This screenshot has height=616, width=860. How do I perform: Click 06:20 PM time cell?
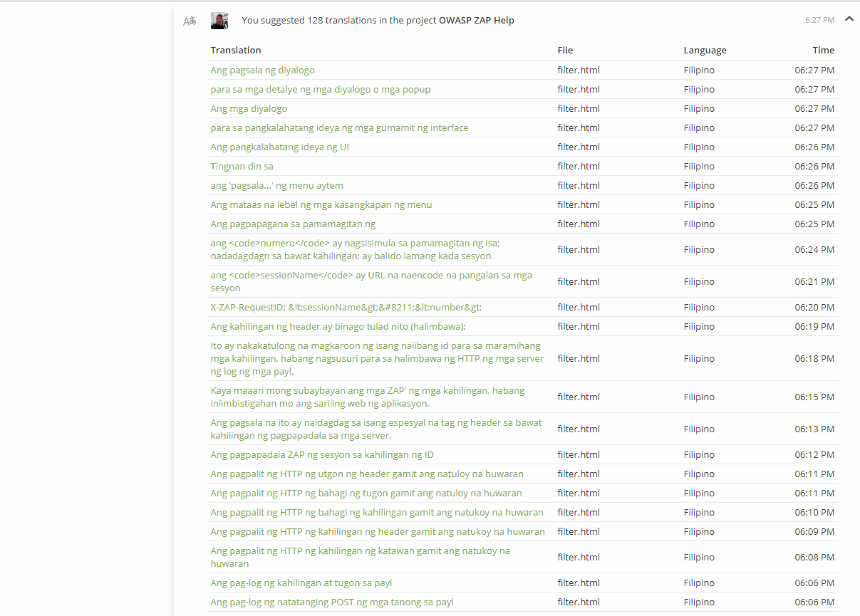pos(814,307)
